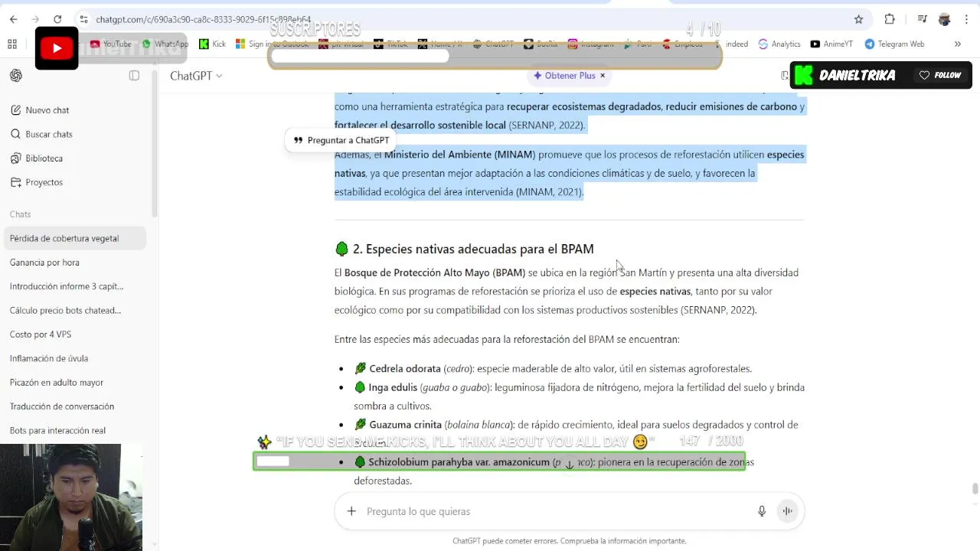Click the Follow button on DanielTrika overlay
Viewport: 980px width, 551px height.
click(x=939, y=75)
